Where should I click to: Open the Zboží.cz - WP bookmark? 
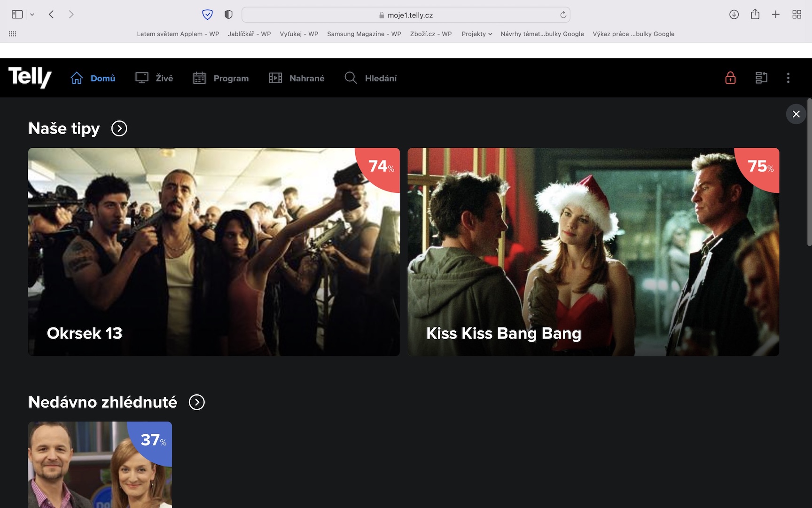click(431, 34)
